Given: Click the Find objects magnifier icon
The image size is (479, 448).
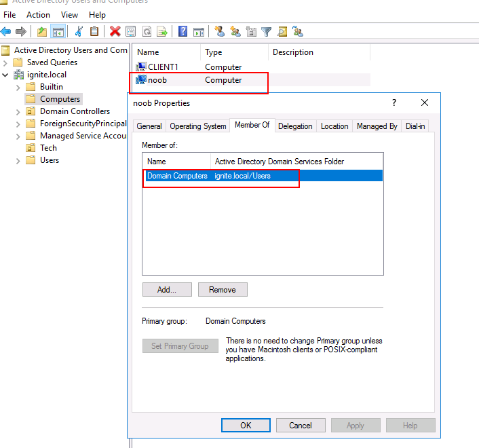Looking at the screenshot, I should (282, 31).
